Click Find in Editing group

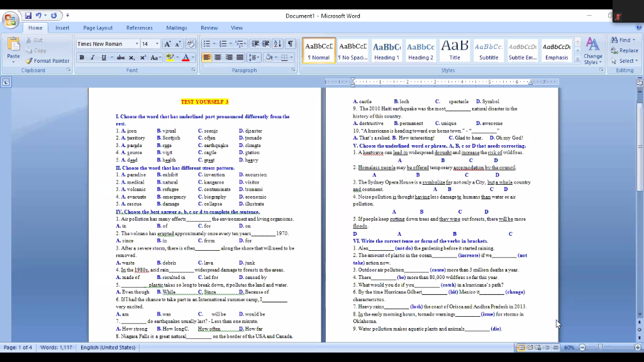(623, 40)
